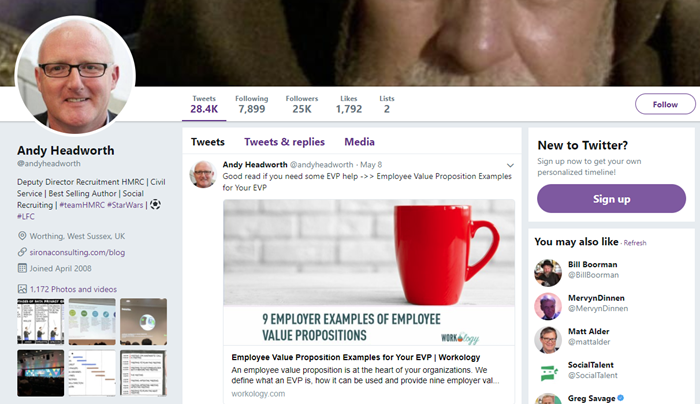Image resolution: width=700 pixels, height=404 pixels.
Task: Switch to Tweets & replies tab
Action: [x=284, y=142]
